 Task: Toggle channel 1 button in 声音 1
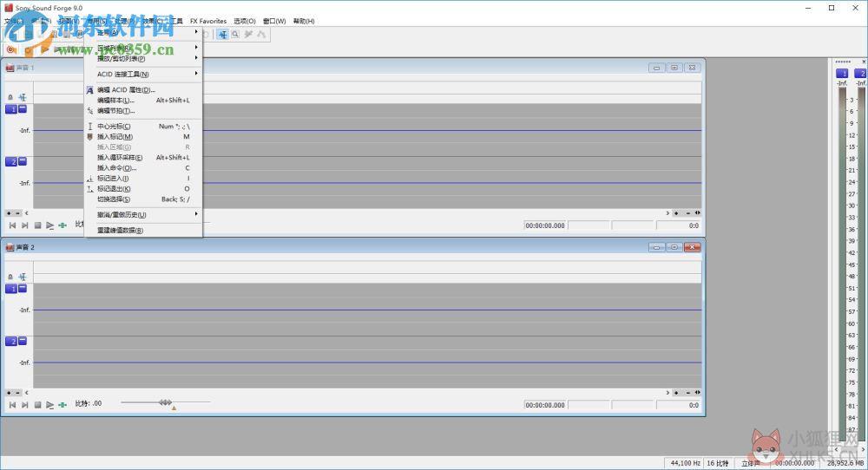[11, 109]
